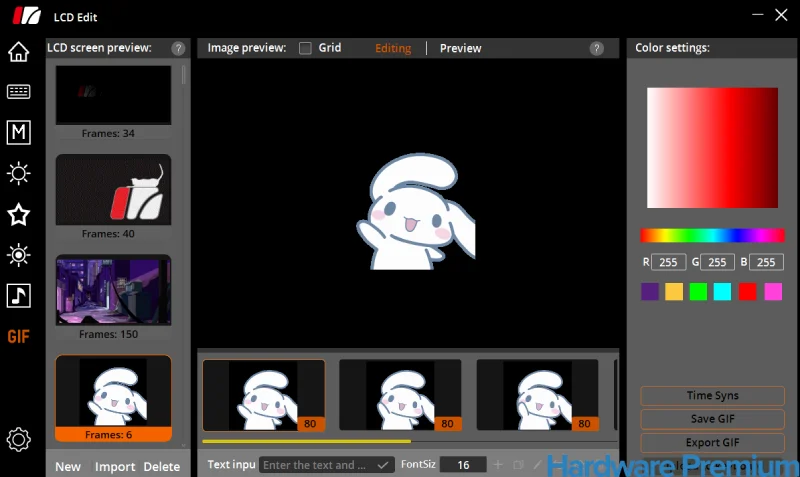Screen dimensions: 800x477
Task: Open the upper sun lighting icon
Action: click(18, 173)
